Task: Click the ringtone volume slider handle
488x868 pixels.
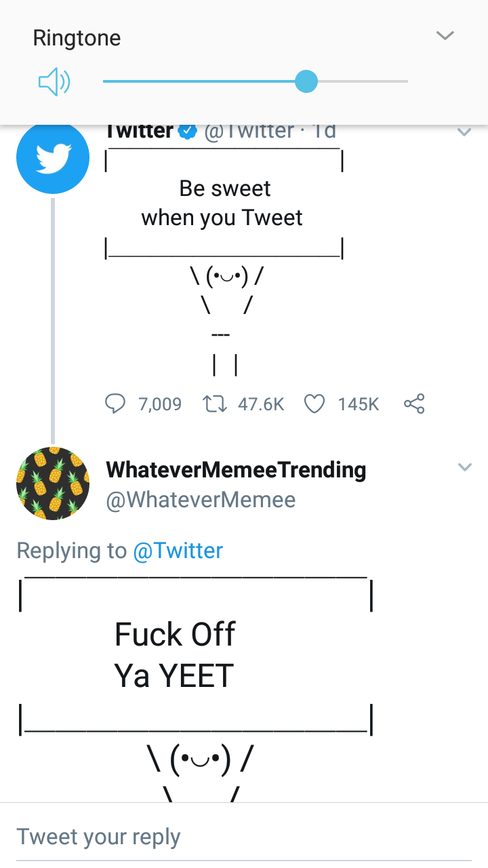Action: [x=306, y=81]
